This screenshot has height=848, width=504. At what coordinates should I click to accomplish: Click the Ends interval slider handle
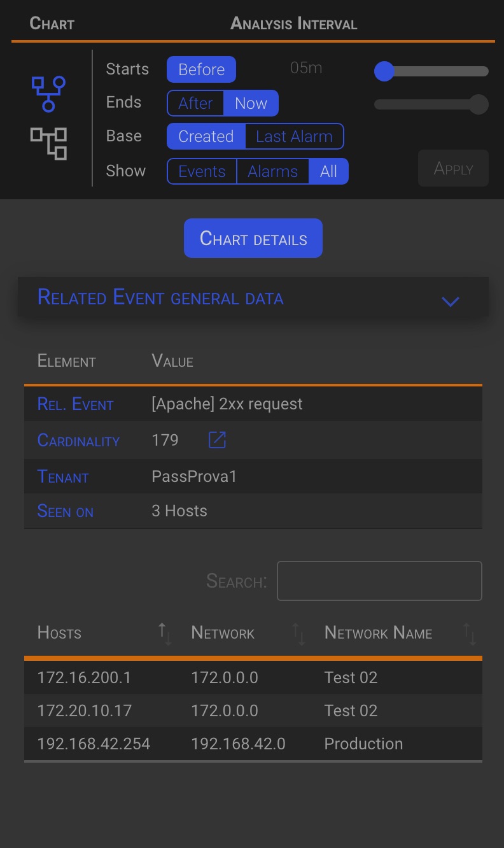(x=479, y=104)
